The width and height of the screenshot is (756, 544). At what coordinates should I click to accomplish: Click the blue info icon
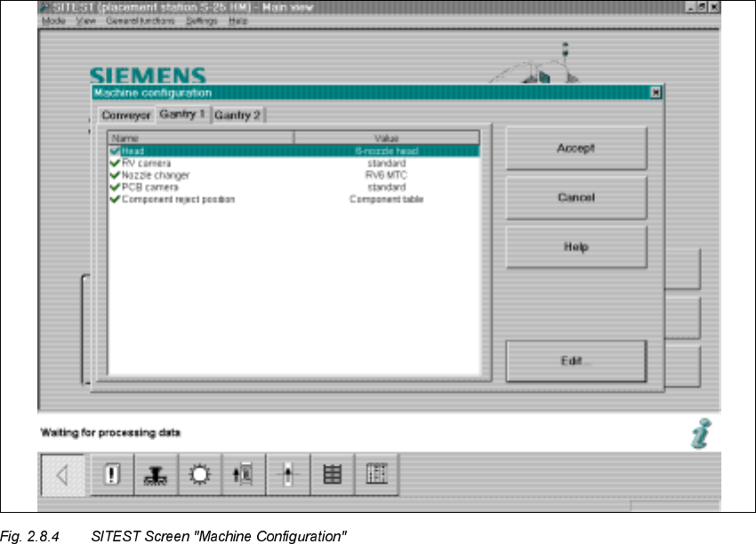tap(700, 434)
